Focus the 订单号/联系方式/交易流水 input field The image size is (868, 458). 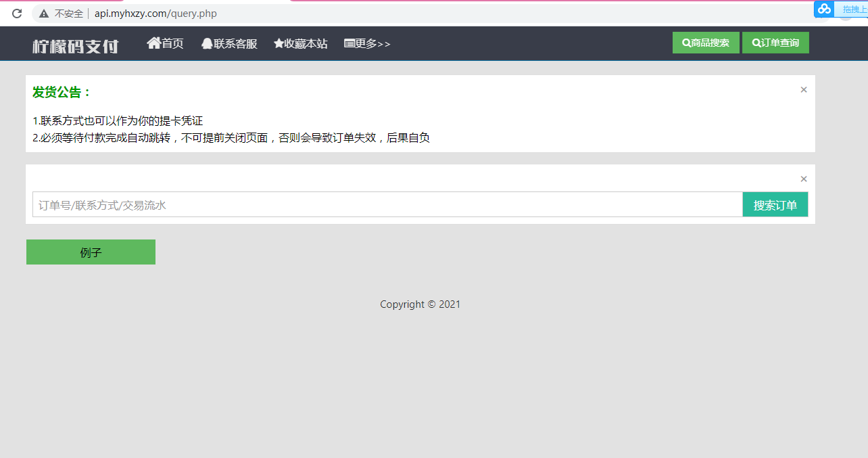(387, 205)
